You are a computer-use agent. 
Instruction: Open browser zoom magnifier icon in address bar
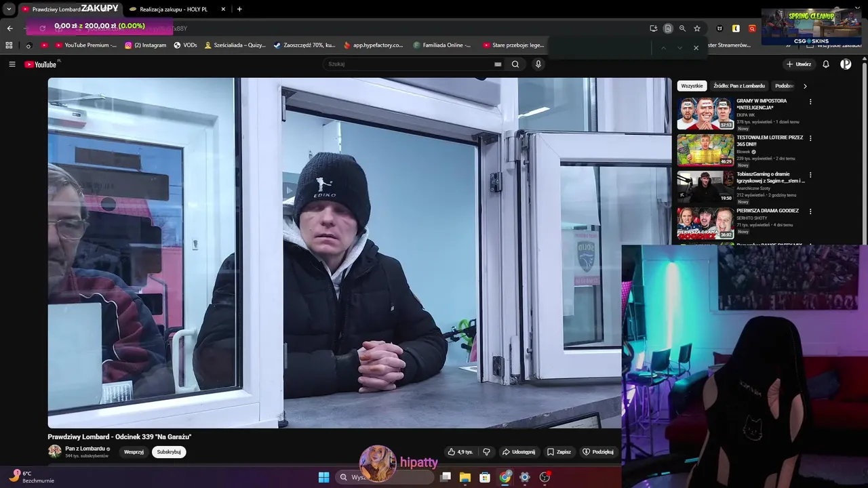[x=682, y=28]
